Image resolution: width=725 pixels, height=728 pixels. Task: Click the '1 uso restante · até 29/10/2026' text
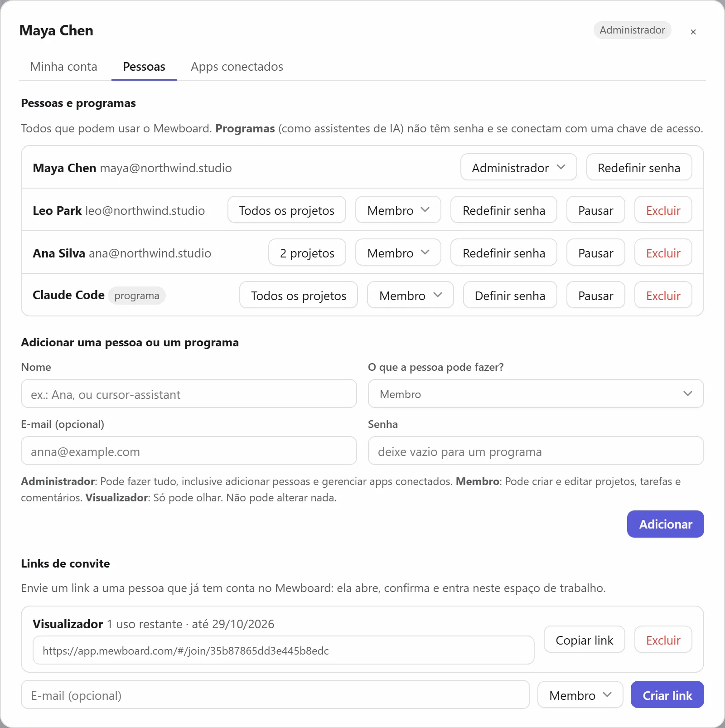(190, 624)
